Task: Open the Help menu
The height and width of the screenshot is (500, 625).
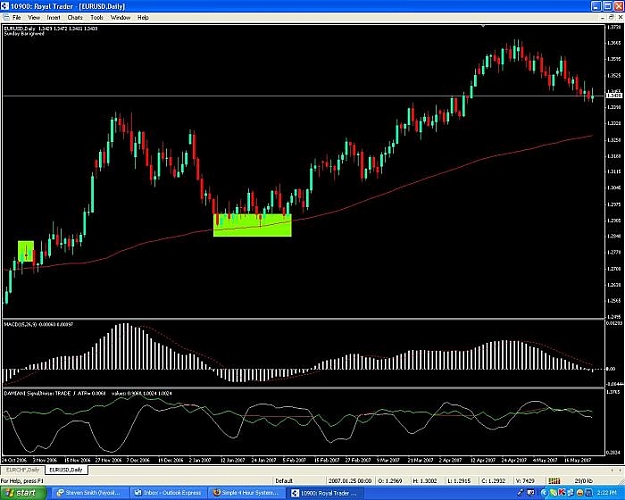Action: [x=143, y=18]
